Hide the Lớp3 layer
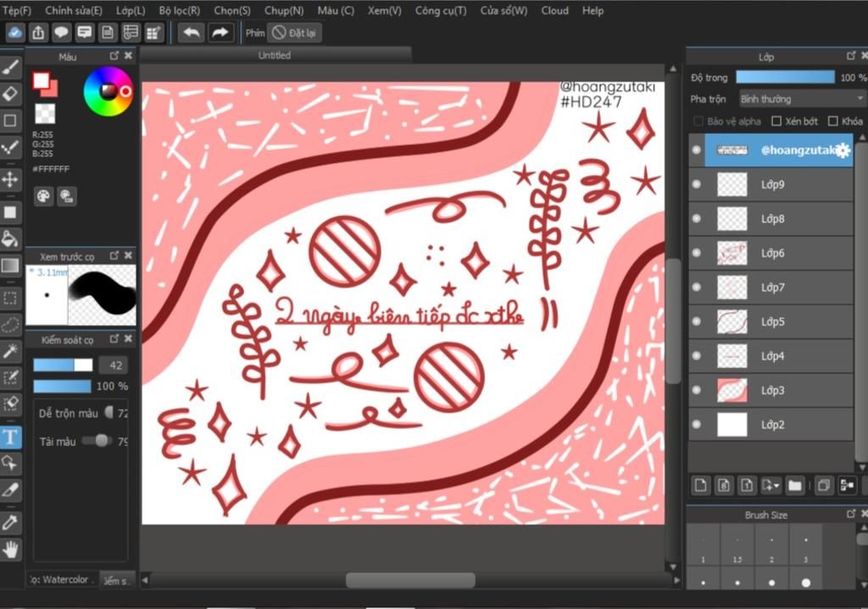868x609 pixels. (697, 390)
